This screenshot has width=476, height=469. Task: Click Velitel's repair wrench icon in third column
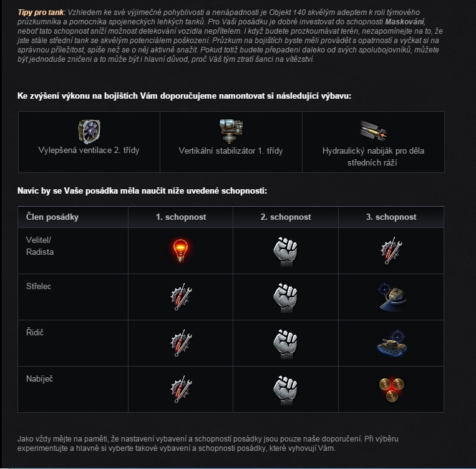point(391,250)
